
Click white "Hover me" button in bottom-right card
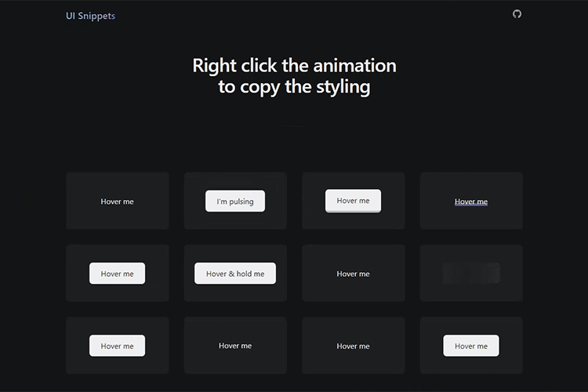(x=471, y=346)
